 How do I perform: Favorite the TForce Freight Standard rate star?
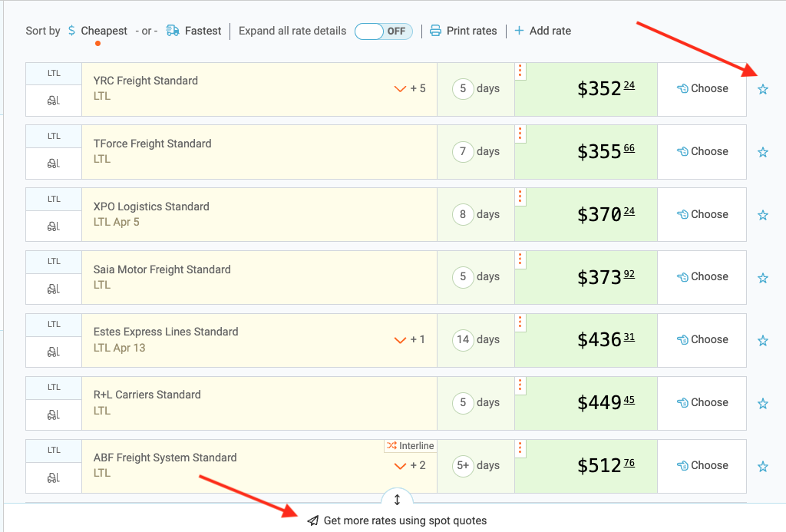[763, 152]
